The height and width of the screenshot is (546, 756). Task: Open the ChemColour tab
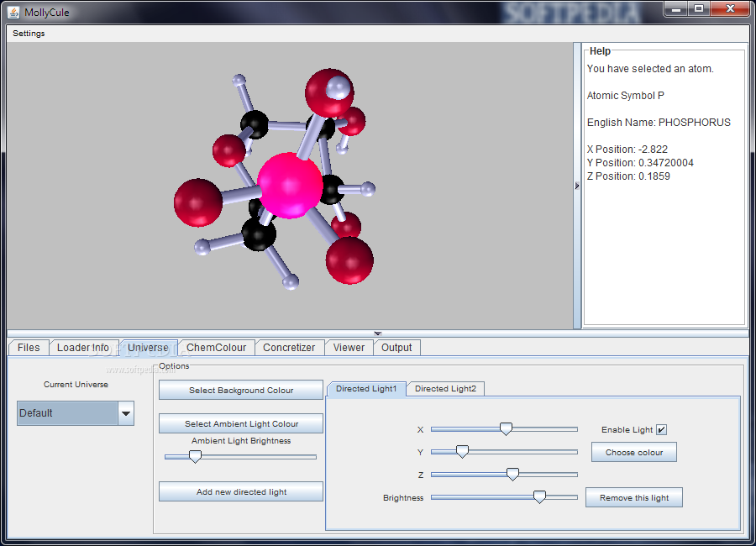coord(216,347)
